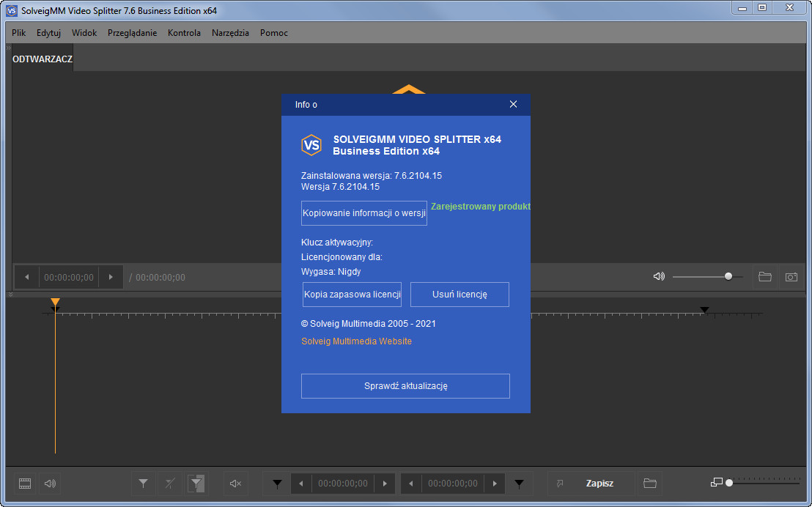Screen dimensions: 812x507
Task: Maximize the SolveigMM Video Splitter window
Action: tap(762, 7)
